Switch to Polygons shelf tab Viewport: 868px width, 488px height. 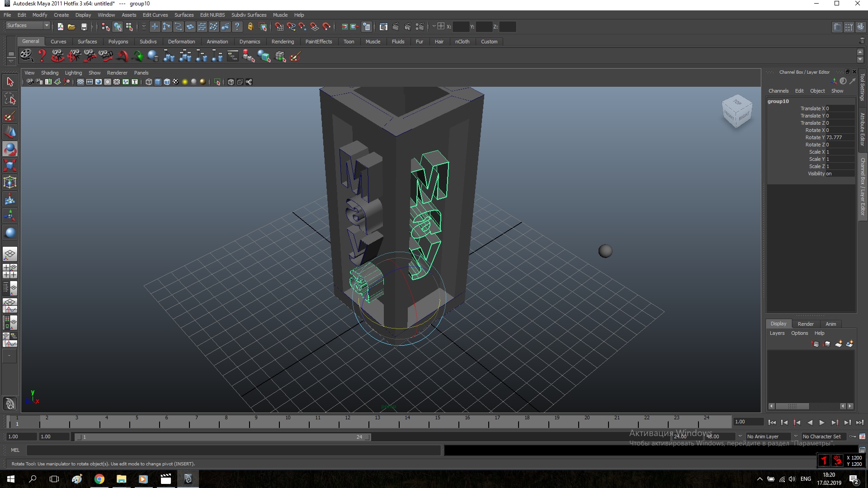point(118,42)
